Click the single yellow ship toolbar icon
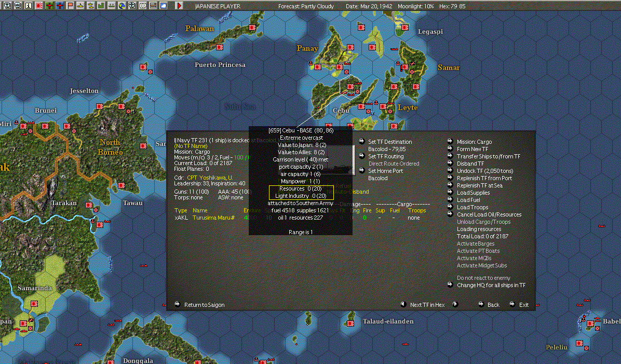621x364 pixels. 80,6
